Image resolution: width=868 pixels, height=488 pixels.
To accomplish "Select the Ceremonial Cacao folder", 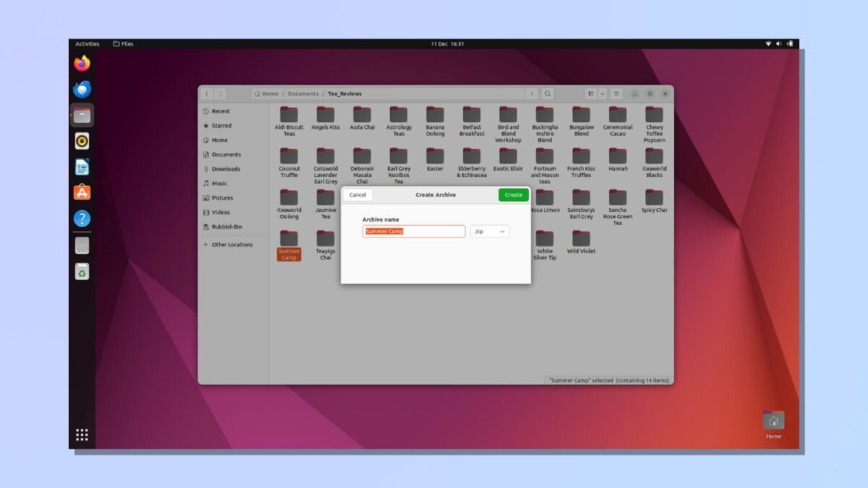I will 618,121.
